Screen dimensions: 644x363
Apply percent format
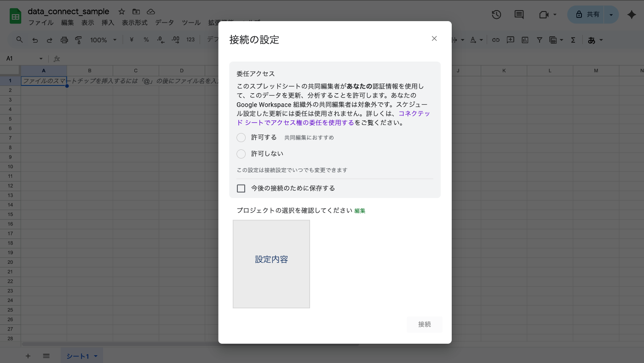click(x=146, y=40)
